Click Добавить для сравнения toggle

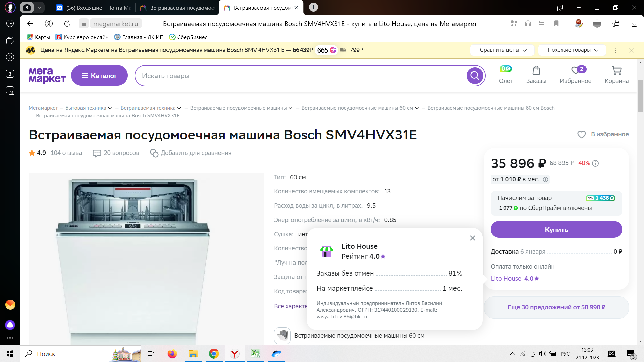[191, 153]
